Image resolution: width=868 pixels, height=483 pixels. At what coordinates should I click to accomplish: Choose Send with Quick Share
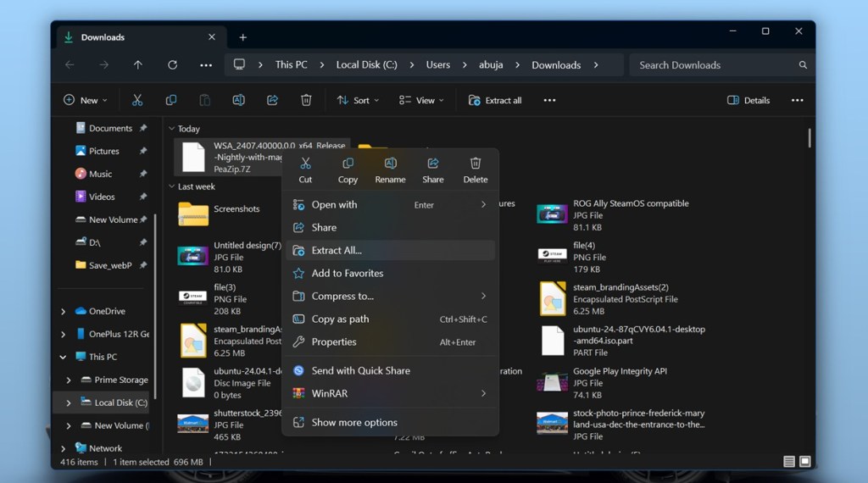[390, 370]
